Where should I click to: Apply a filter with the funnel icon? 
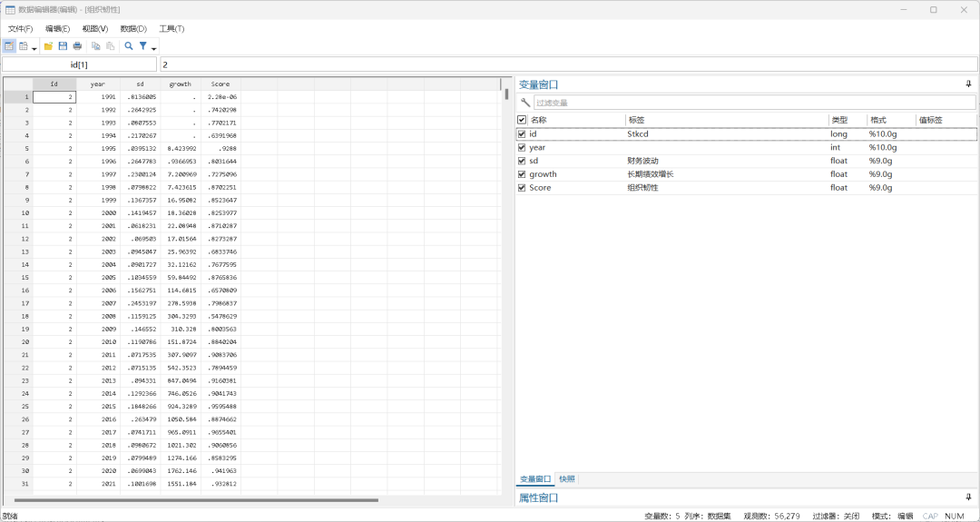pyautogui.click(x=143, y=46)
